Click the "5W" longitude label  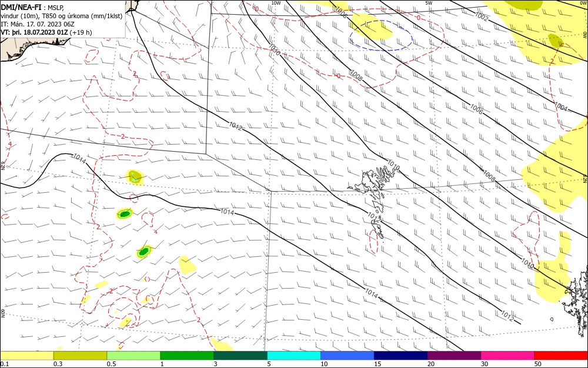click(429, 3)
